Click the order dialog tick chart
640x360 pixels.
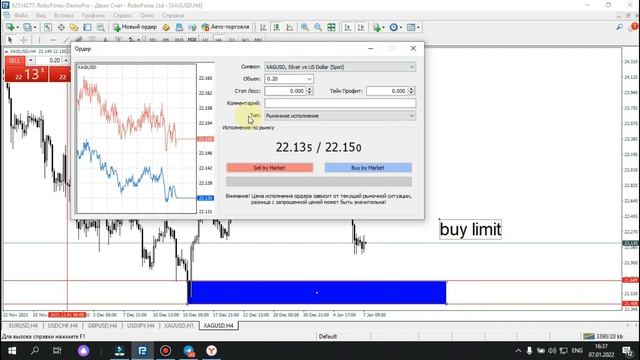pyautogui.click(x=136, y=138)
